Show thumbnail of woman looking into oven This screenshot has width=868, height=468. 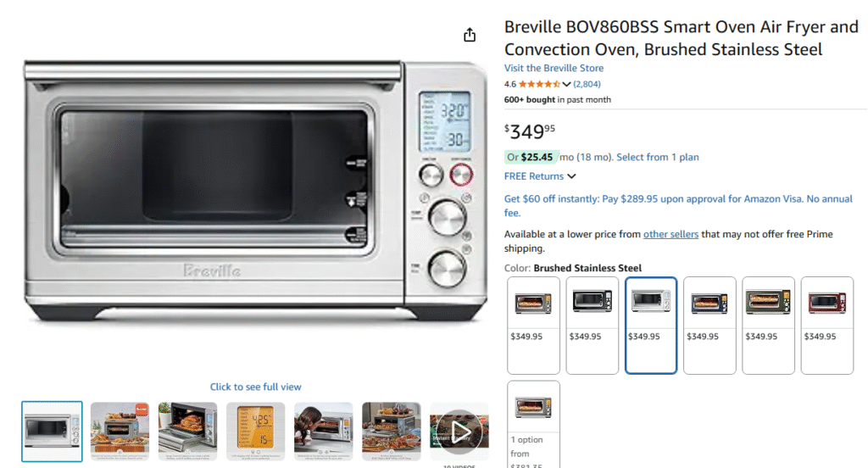(x=323, y=432)
